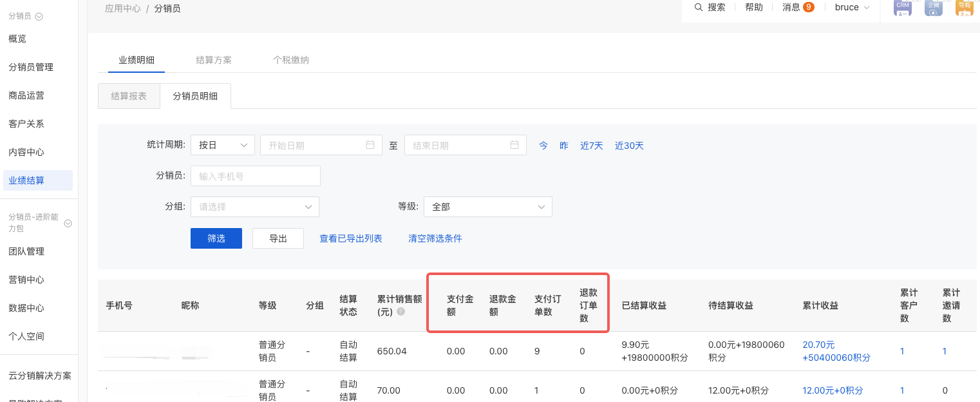
Task: Select the 昨 quick date link
Action: [x=564, y=146]
